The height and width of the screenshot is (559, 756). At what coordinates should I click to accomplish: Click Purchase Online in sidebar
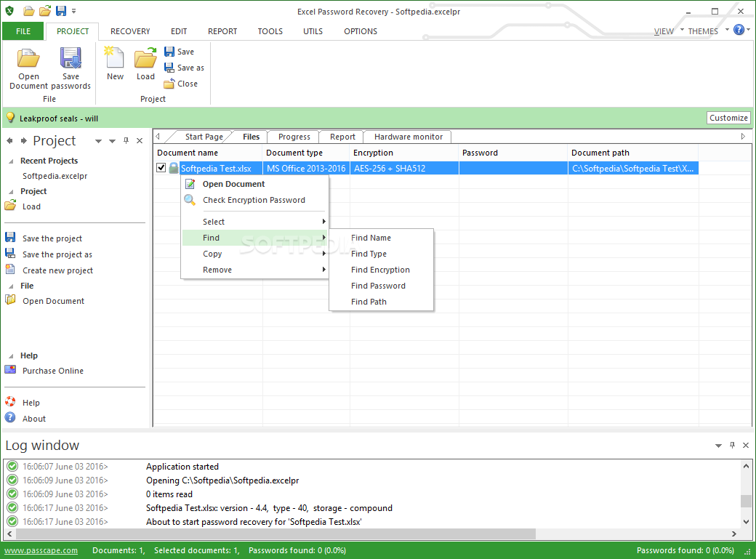[x=52, y=371]
